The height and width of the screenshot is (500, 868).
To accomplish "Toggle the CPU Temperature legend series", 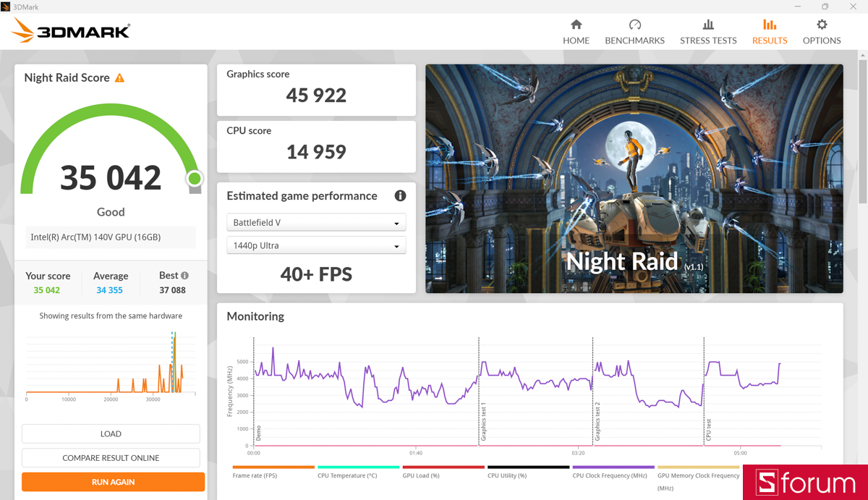I will point(347,475).
